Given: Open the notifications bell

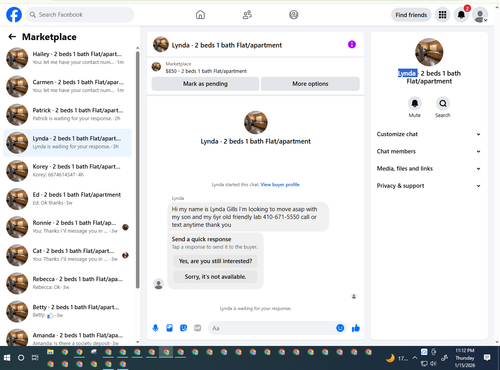Looking at the screenshot, I should (x=461, y=15).
